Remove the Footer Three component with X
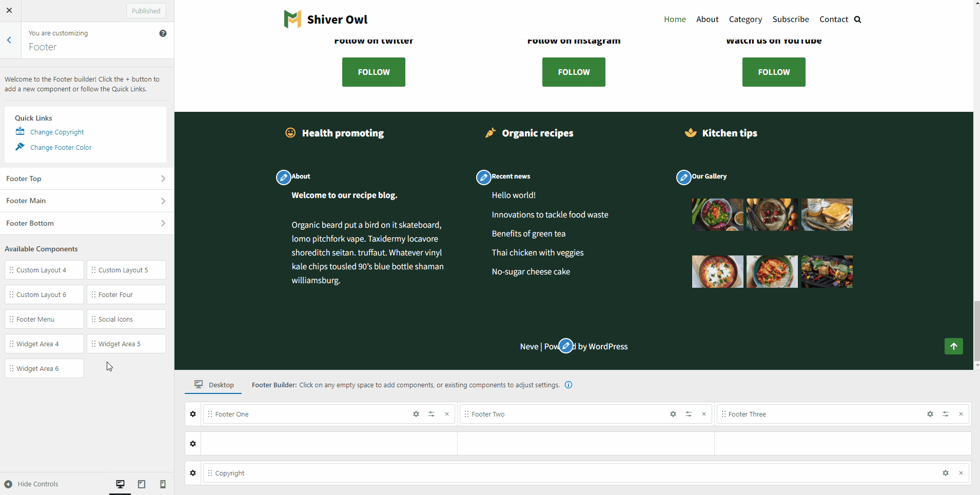 tap(961, 414)
